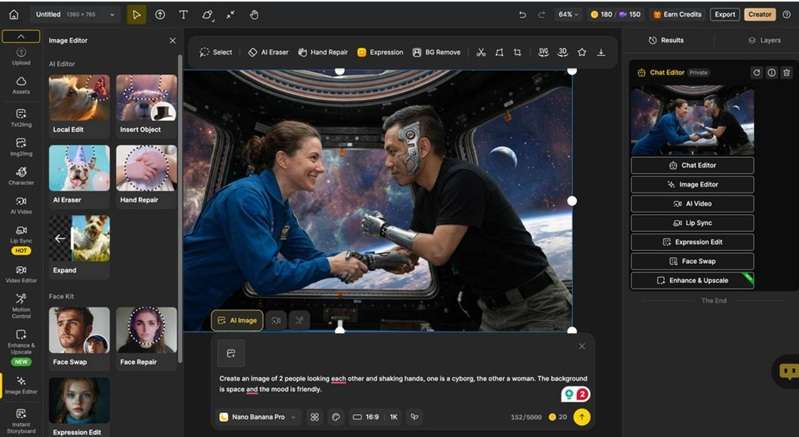799x437 pixels.
Task: Toggle the translate icon in prompt bar
Action: (415, 417)
